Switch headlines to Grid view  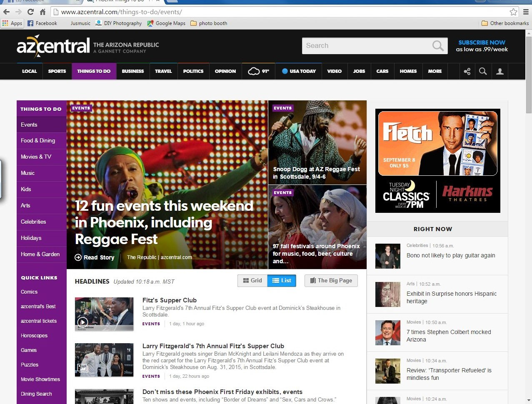[x=252, y=281]
